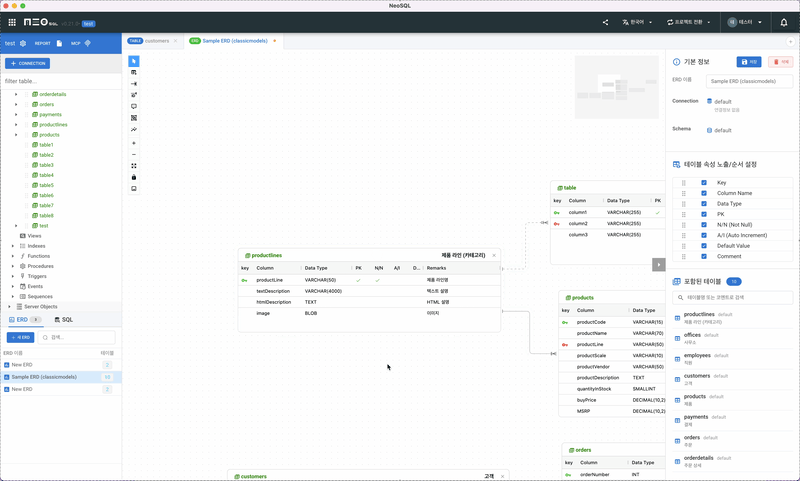Click the blue 저장 save button
The height and width of the screenshot is (481, 800).
point(749,62)
